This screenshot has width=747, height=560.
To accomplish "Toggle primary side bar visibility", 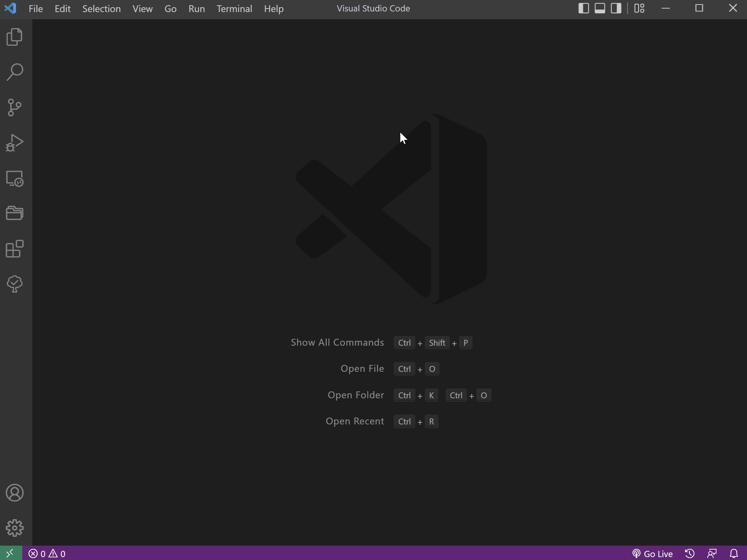I will [584, 8].
